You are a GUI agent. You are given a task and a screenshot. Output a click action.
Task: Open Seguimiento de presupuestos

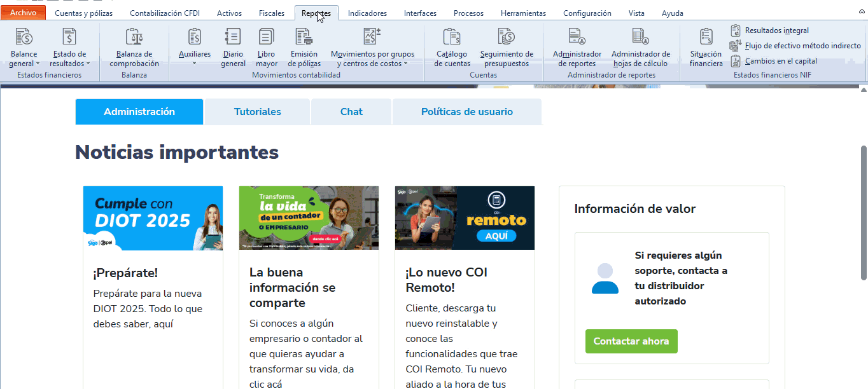(x=507, y=47)
